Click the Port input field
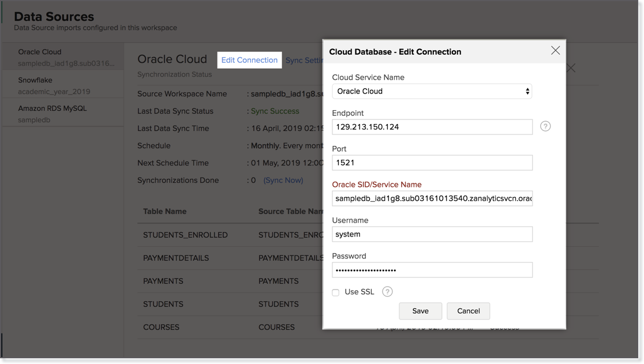Viewport: 644px width, 364px height. click(432, 163)
